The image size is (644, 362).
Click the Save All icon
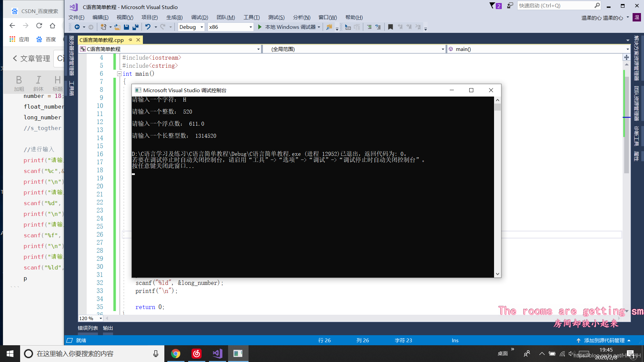pos(136,27)
